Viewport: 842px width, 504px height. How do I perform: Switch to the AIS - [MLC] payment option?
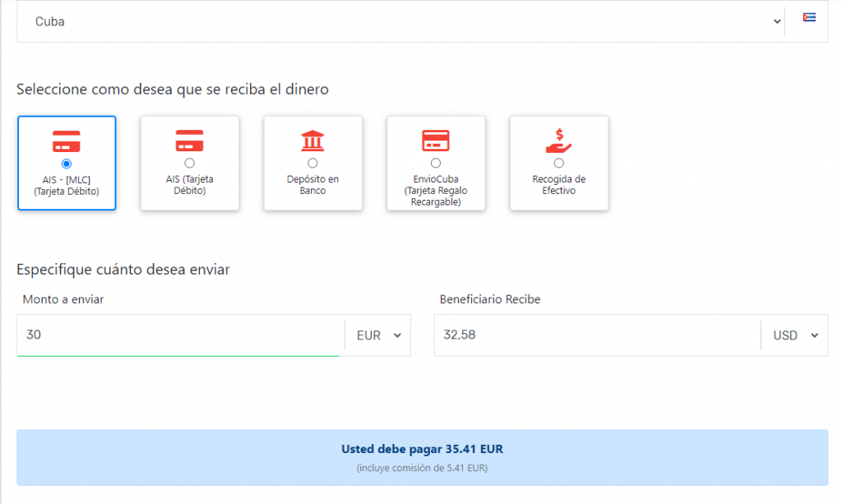click(x=67, y=163)
